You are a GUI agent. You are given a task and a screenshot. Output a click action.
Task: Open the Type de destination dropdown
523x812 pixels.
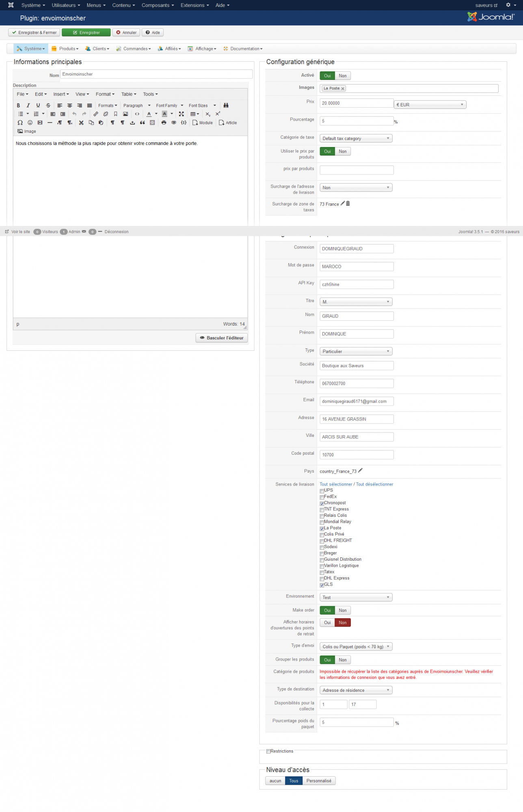356,690
